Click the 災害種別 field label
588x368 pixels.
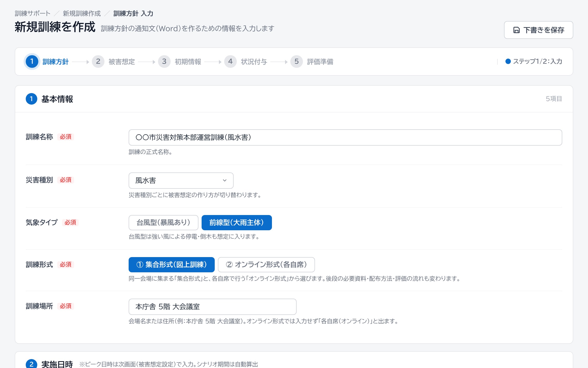tap(39, 180)
